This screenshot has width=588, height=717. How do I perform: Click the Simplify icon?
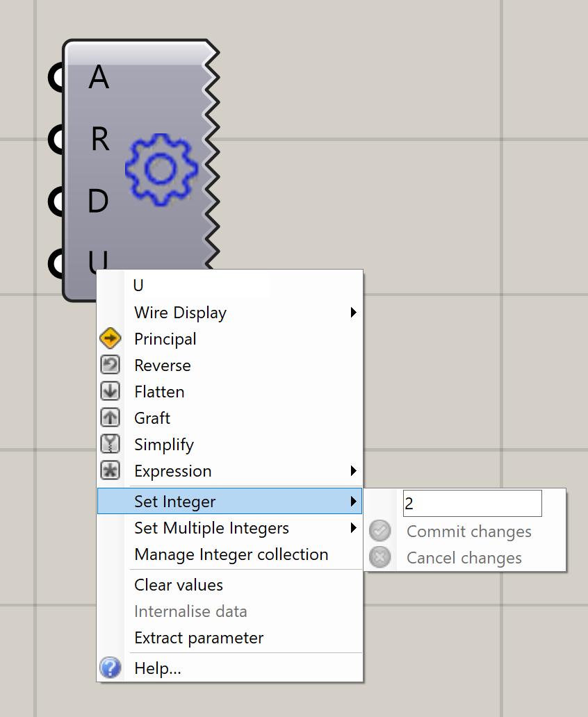point(111,445)
